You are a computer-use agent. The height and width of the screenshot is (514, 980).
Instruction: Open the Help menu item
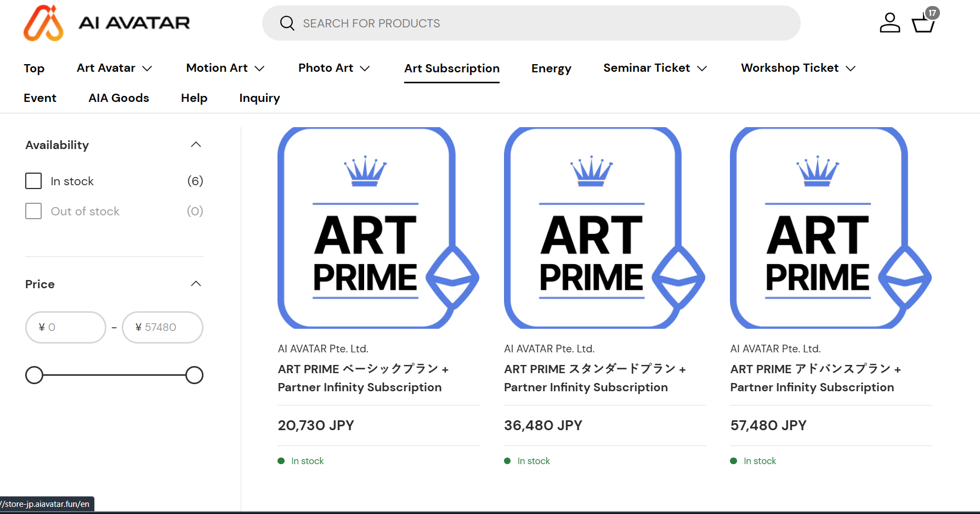194,98
